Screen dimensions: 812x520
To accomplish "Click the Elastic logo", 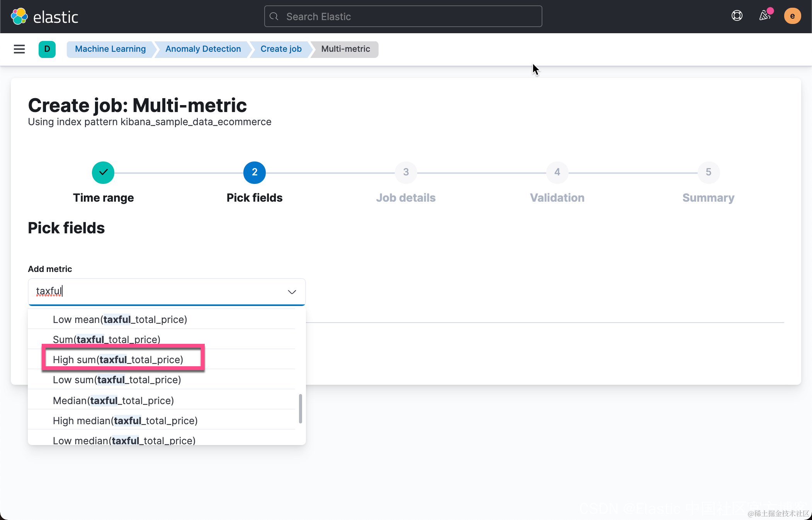I will coord(44,17).
